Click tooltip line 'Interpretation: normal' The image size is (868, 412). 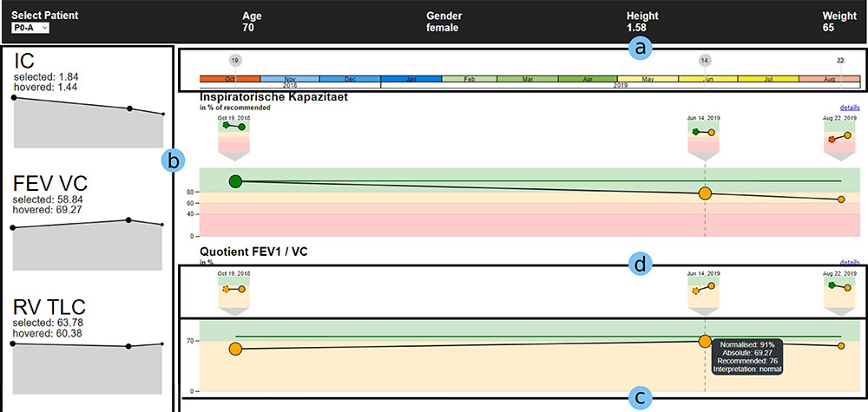(747, 369)
